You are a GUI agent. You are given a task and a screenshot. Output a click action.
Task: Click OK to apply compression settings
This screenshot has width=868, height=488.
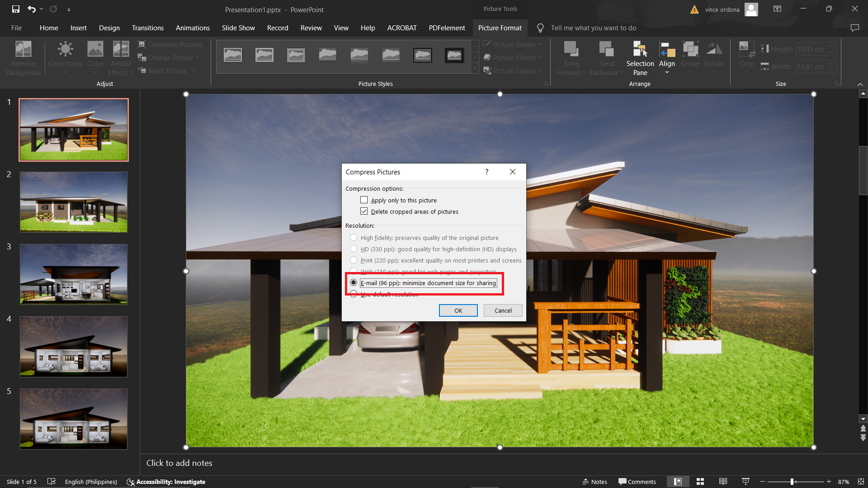click(458, 310)
